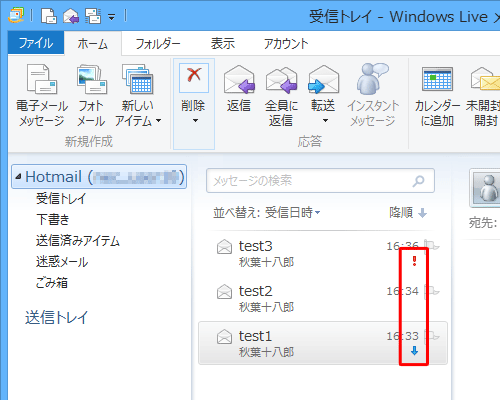Click the new document quick access icon
500x400 pixels.
(49, 16)
